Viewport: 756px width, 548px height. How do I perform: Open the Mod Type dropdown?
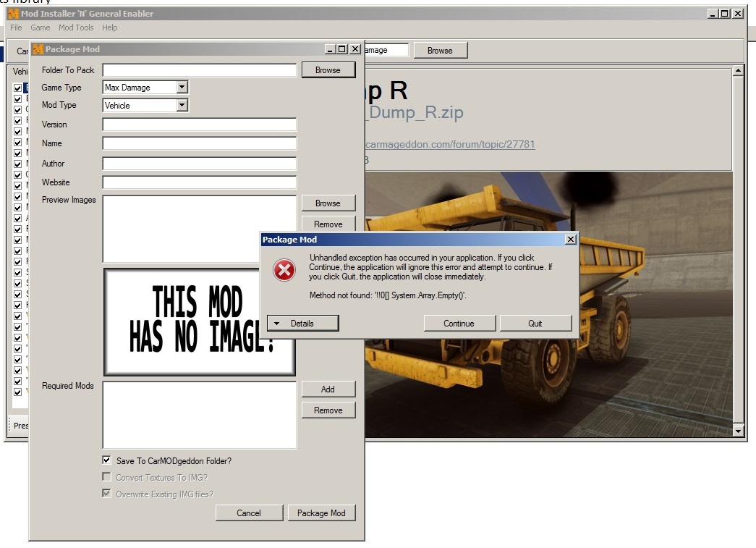pyautogui.click(x=182, y=106)
